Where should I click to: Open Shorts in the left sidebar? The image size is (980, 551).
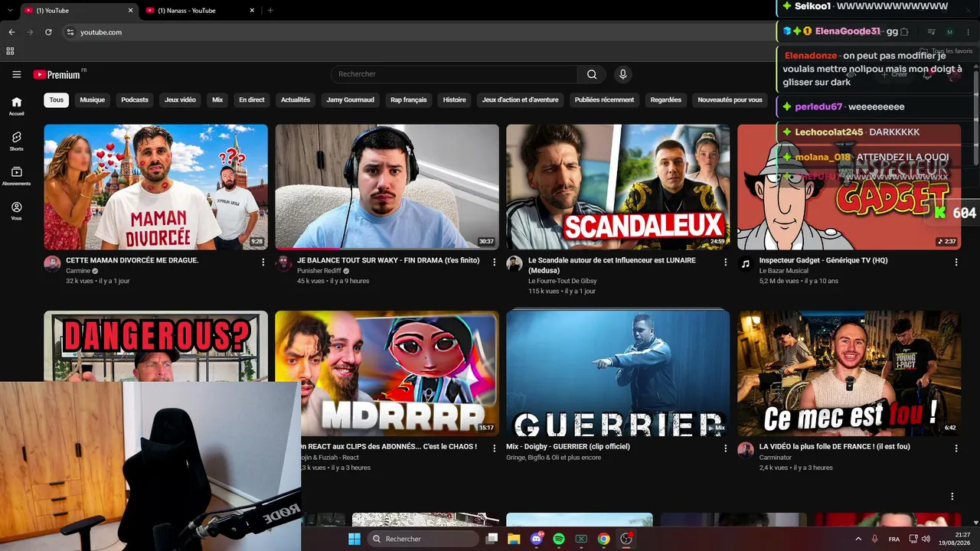pos(17,142)
